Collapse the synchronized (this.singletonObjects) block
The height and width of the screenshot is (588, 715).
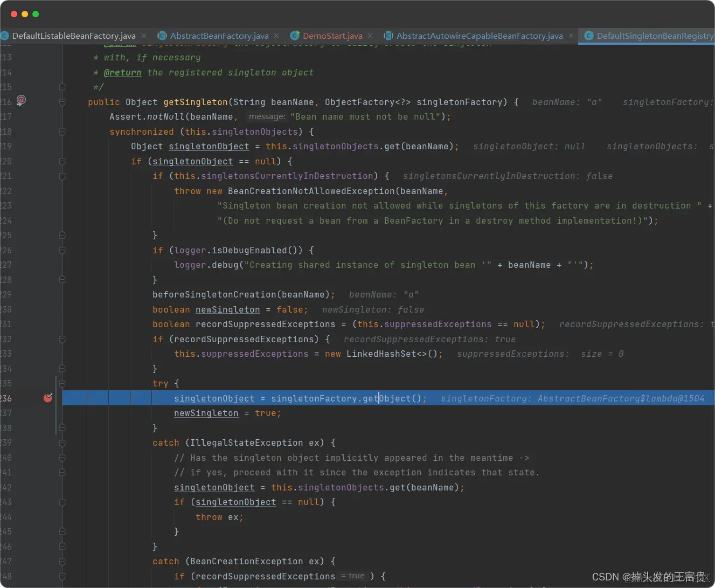63,132
